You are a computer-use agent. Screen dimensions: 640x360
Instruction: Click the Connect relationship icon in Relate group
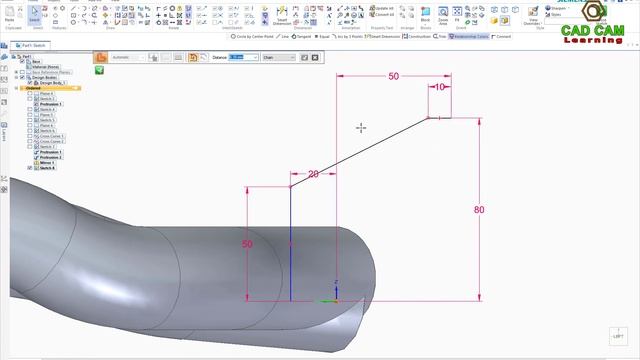[159, 8]
